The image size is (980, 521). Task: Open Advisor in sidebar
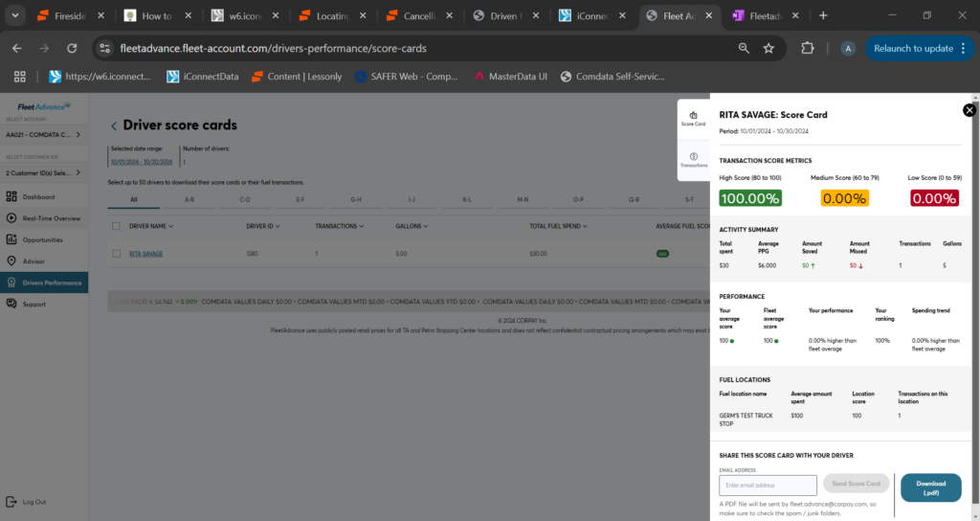click(33, 260)
